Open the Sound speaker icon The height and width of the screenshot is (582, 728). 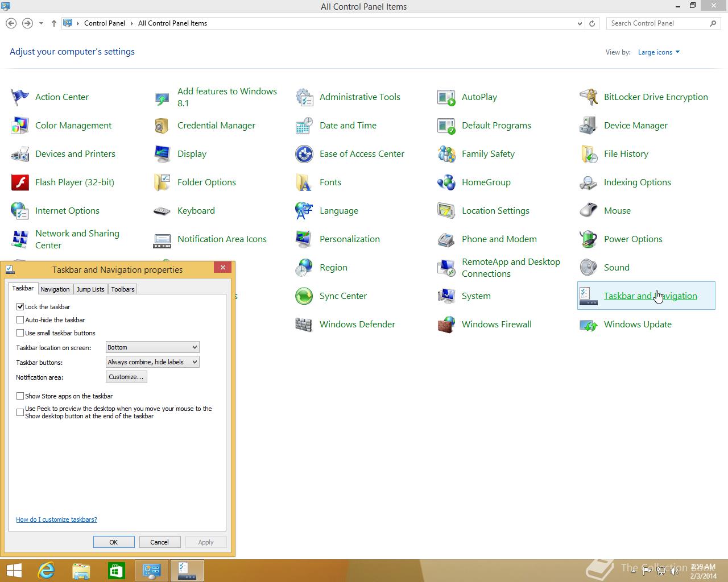pos(589,268)
